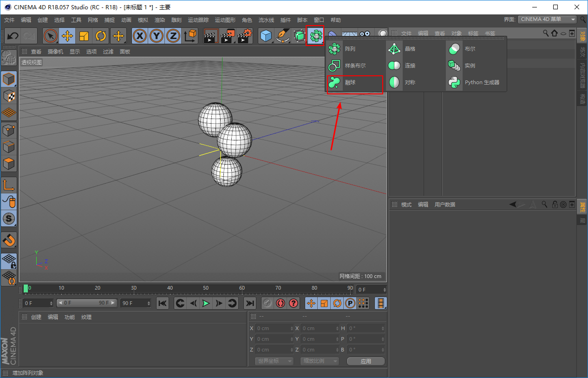This screenshot has width=588, height=378.
Task: Click the Tweak mode mouse icon
Action: click(9, 201)
